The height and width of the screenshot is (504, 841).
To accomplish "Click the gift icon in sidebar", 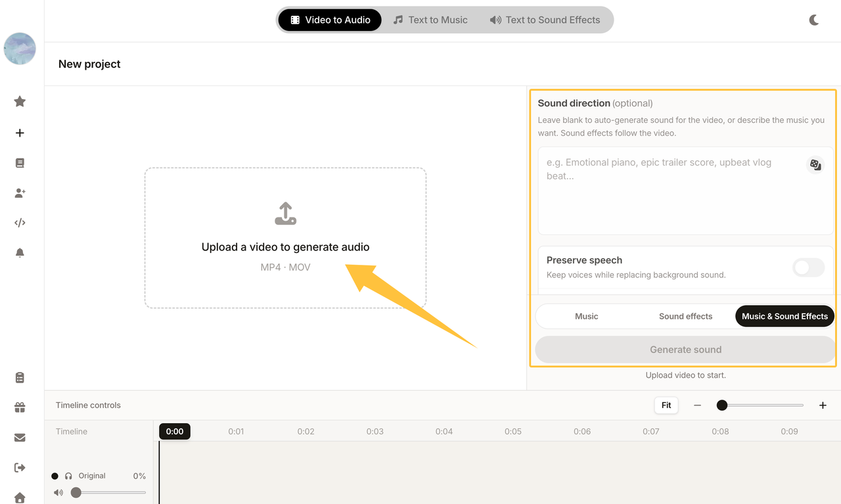I will coord(20,407).
